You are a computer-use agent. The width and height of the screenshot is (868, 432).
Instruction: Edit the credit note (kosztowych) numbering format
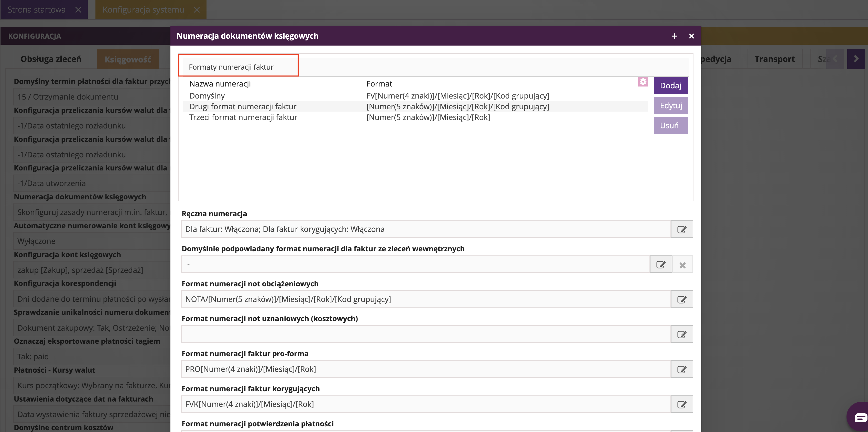click(682, 334)
